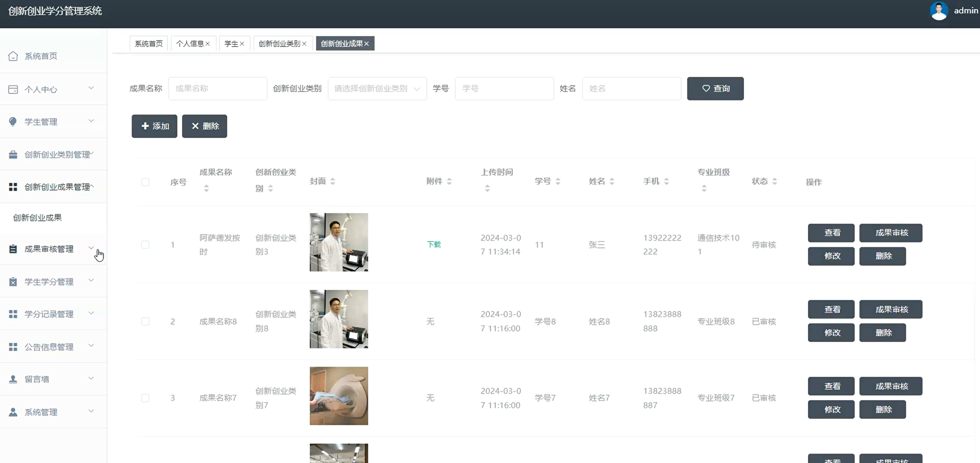This screenshot has height=463, width=980.
Task: Click the clipboard icon beside 成果审核管理
Action: tap(13, 249)
